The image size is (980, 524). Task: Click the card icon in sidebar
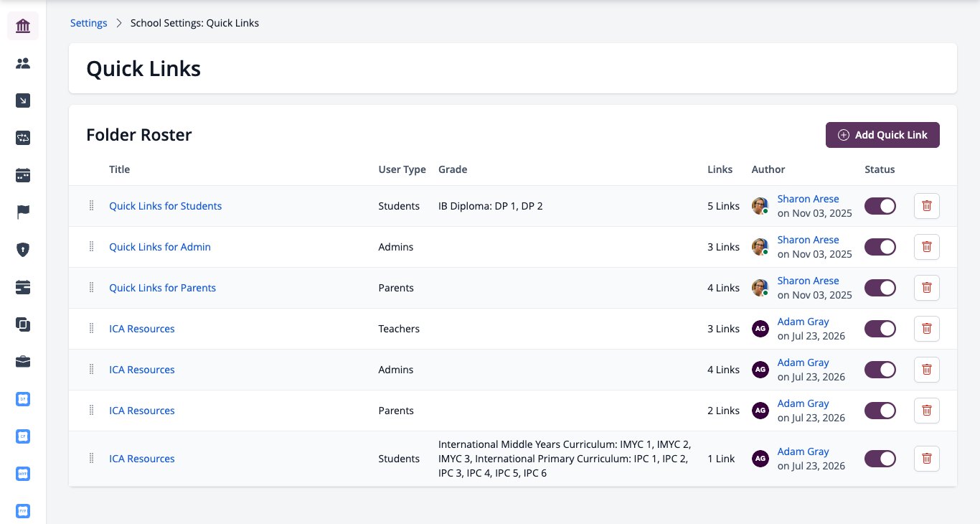(x=23, y=287)
